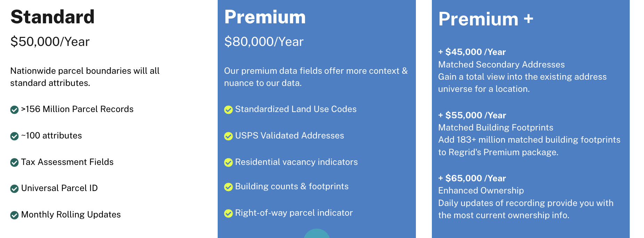This screenshot has width=644, height=238.
Task: Click checkmark icon next to Universal Parcel ID
Action: (x=14, y=189)
